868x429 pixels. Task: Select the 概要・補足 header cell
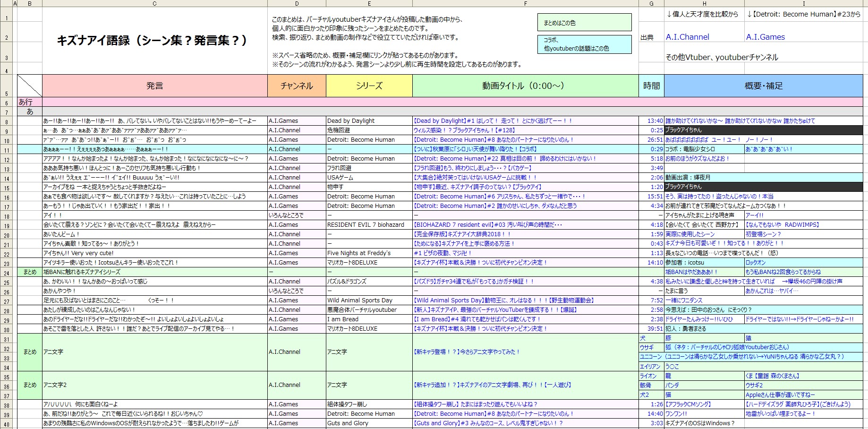[763, 86]
